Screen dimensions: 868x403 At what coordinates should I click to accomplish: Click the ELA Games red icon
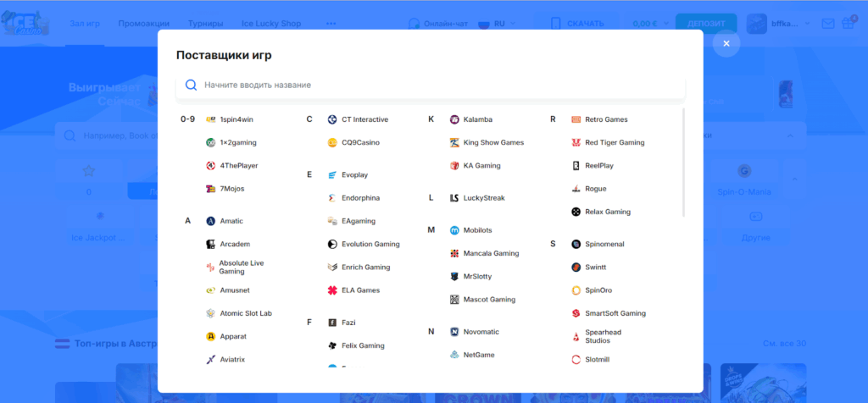pos(332,290)
